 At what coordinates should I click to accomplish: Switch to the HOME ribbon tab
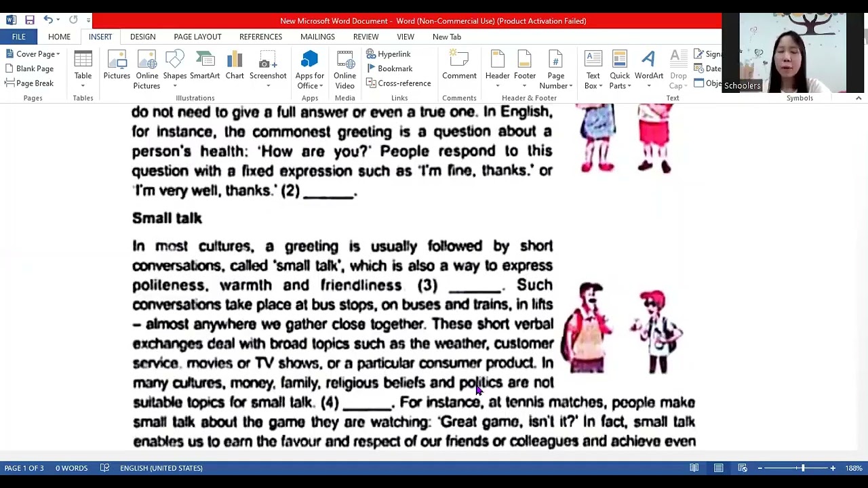pyautogui.click(x=59, y=37)
